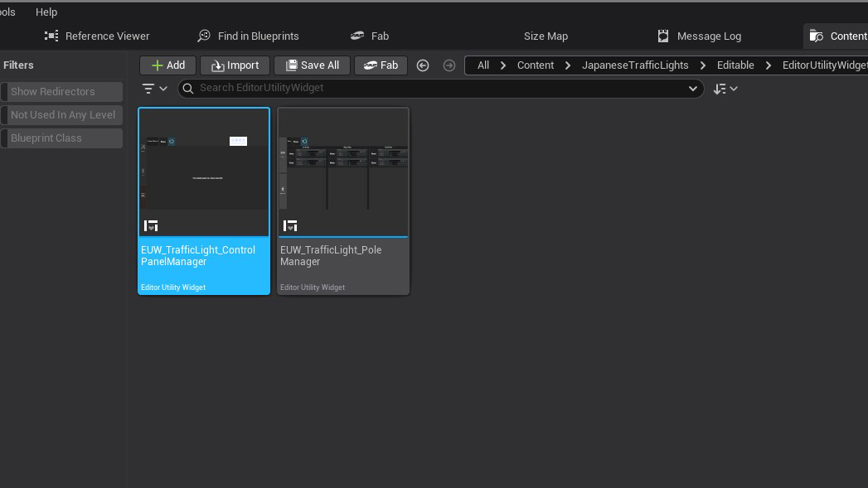Image resolution: width=868 pixels, height=488 pixels.
Task: Open the filter options dropdown icon
Action: [154, 89]
